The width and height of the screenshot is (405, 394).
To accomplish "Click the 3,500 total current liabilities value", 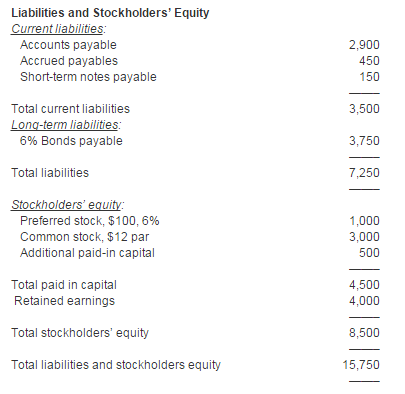I will click(x=364, y=109).
